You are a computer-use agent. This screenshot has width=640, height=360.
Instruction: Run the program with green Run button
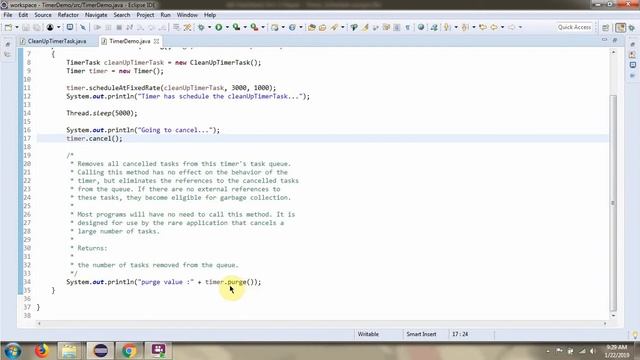tap(219, 27)
